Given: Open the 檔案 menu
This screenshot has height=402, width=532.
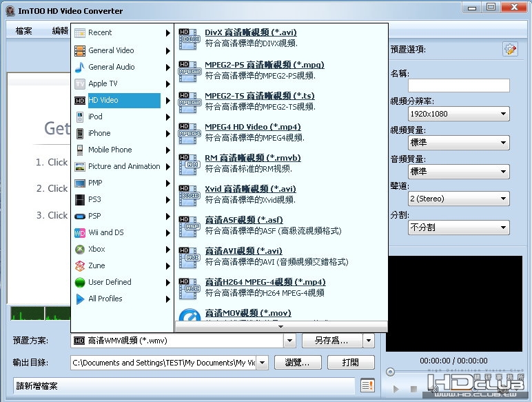Looking at the screenshot, I should (23, 31).
